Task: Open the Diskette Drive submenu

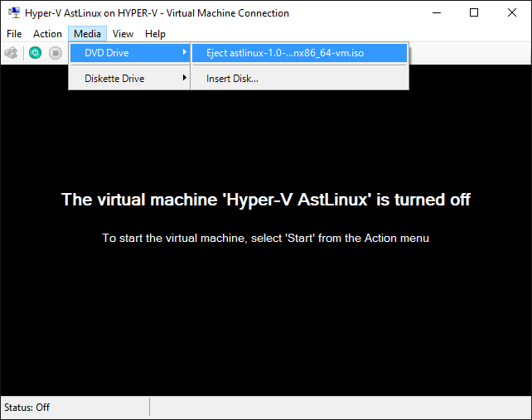Action: tap(130, 79)
